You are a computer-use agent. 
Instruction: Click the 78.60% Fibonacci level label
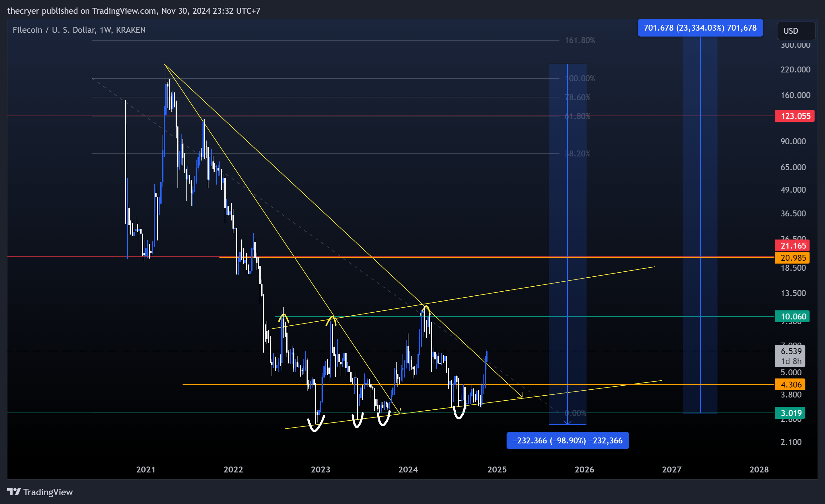point(577,97)
